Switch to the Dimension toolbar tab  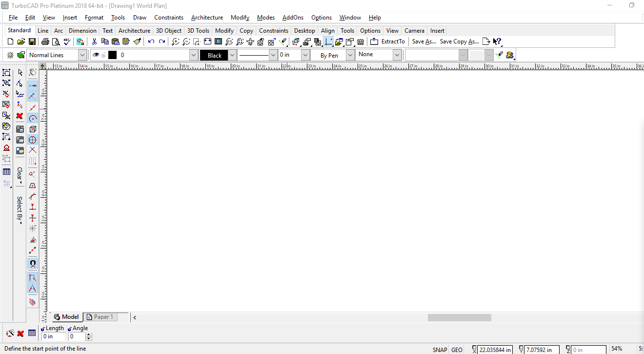(x=82, y=31)
